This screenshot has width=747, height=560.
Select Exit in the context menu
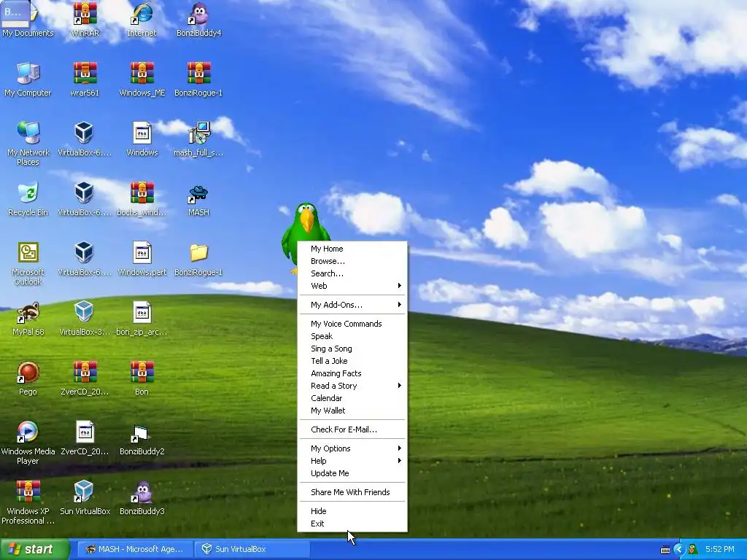352,524
